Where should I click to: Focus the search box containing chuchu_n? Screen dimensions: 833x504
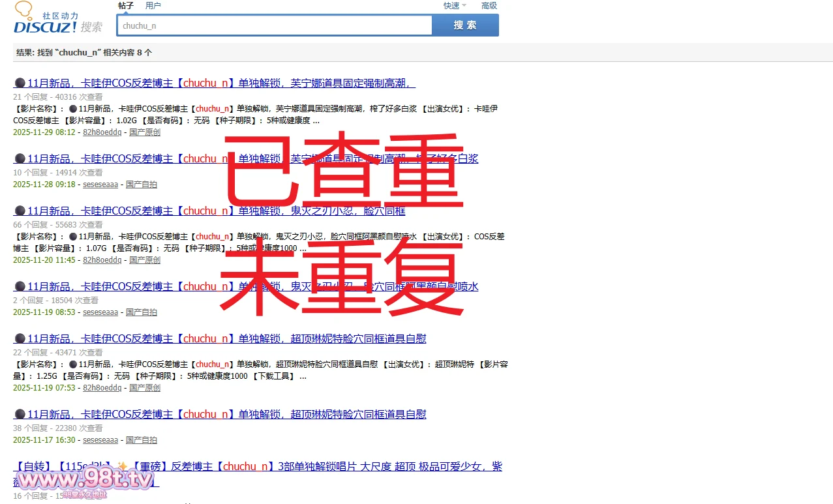pyautogui.click(x=274, y=25)
